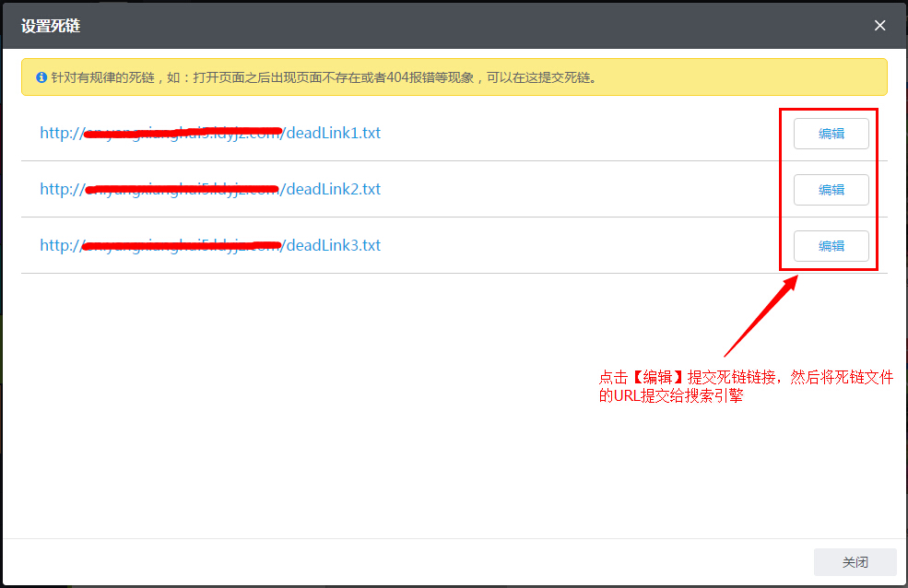The image size is (908, 588).
Task: Click the 设置死链 dialog title
Action: (51, 26)
